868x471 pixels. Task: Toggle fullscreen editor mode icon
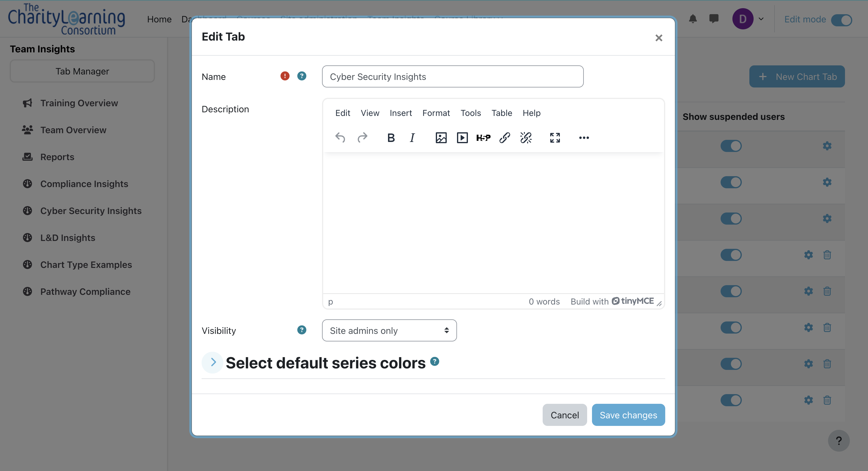click(x=555, y=138)
